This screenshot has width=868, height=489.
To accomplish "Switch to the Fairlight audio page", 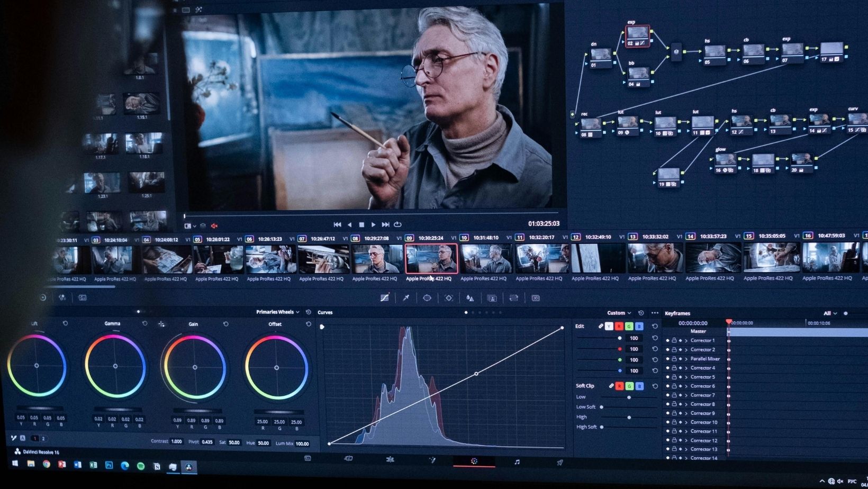I will pos(517,462).
